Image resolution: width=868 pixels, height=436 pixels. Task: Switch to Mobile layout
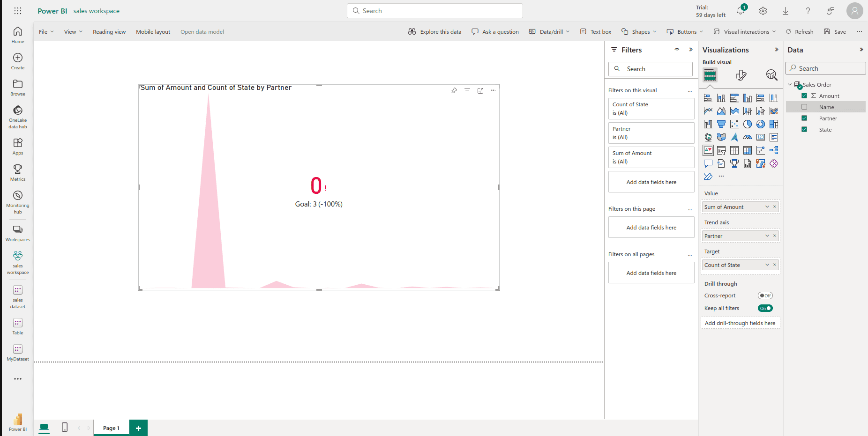coord(153,32)
